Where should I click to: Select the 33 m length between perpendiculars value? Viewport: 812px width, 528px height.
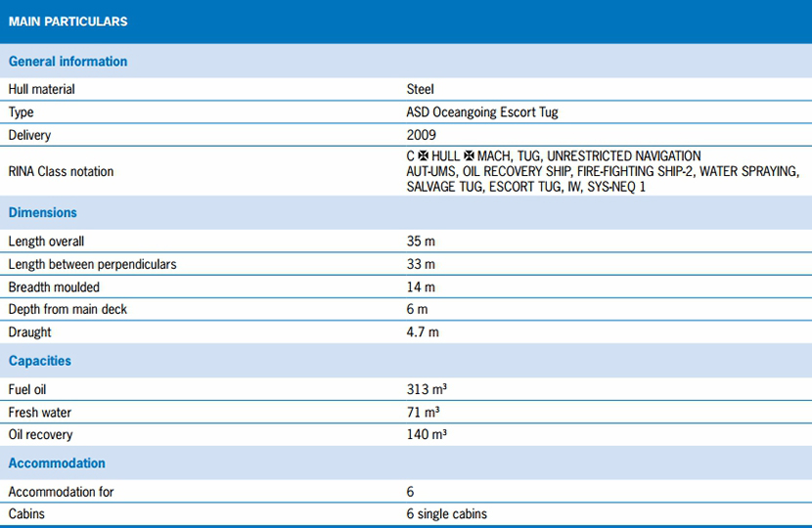(421, 264)
